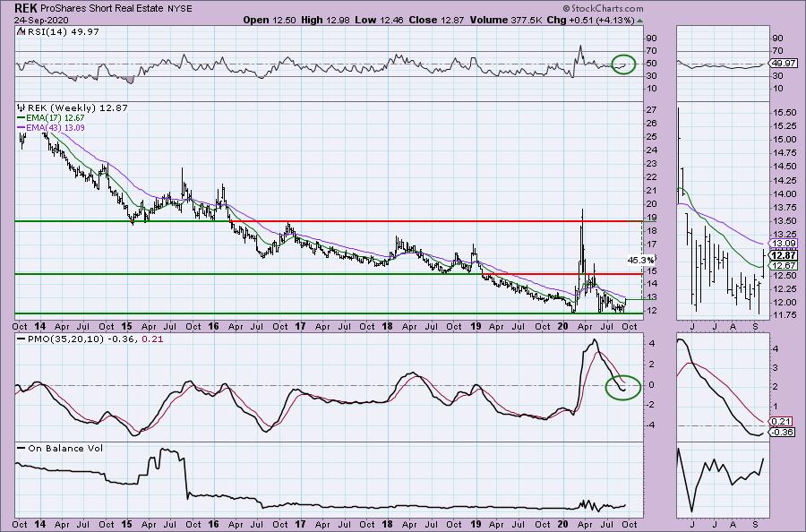Click the Open 12.50 quote value
806x532 pixels.
tap(270, 20)
